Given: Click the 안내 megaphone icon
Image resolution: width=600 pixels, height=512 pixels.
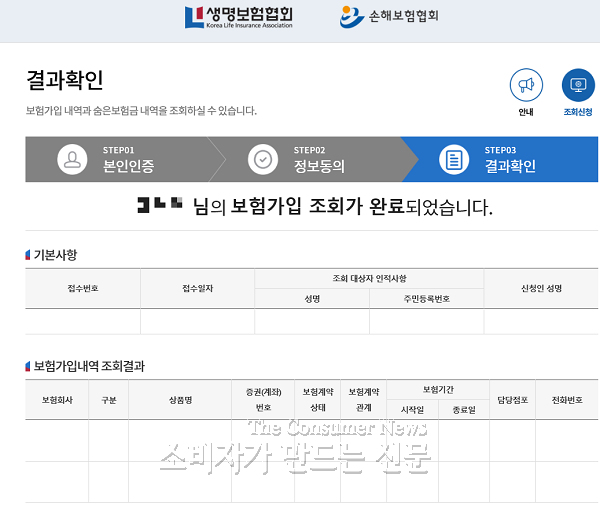Looking at the screenshot, I should coord(526,85).
